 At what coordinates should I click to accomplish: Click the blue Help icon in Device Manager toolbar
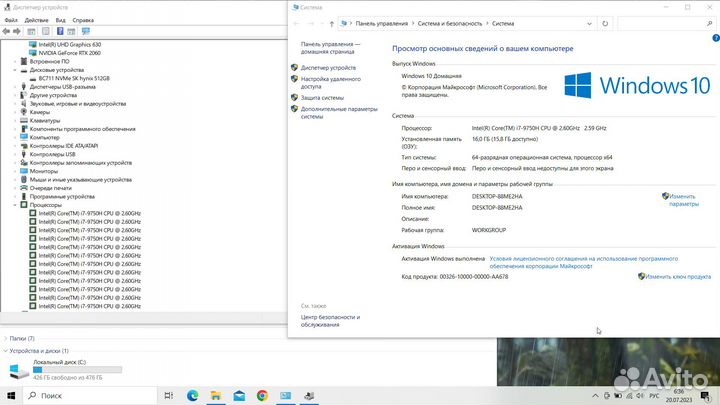click(x=60, y=31)
